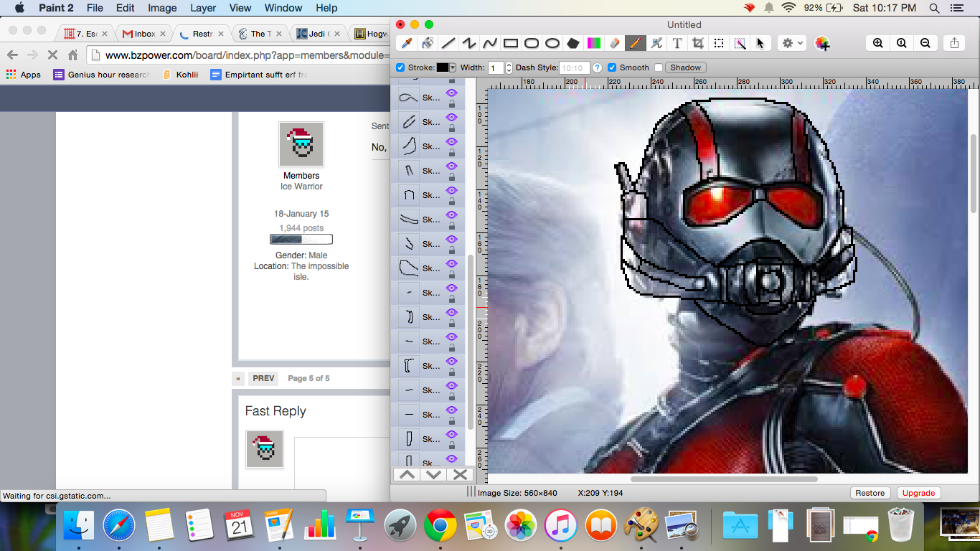The width and height of the screenshot is (980, 551).
Task: Activate the rectangular selection tool
Action: [718, 43]
